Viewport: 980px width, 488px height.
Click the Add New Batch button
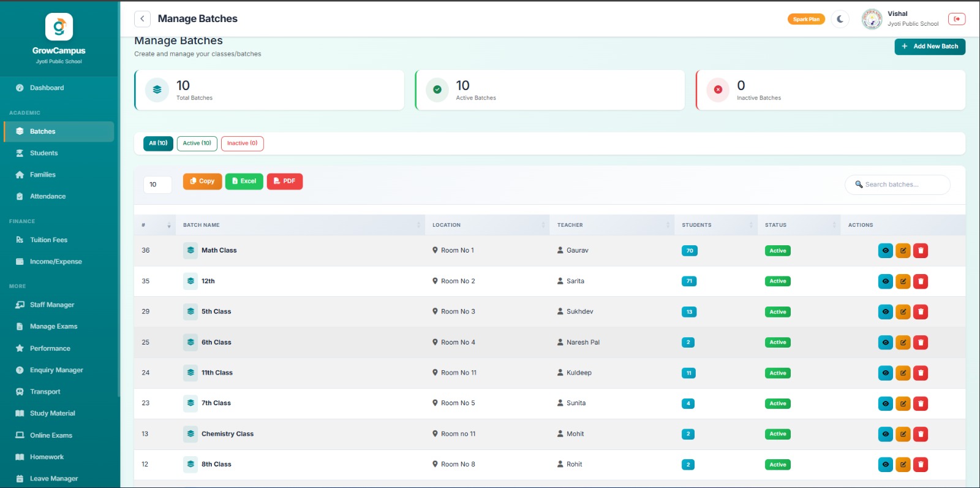929,47
